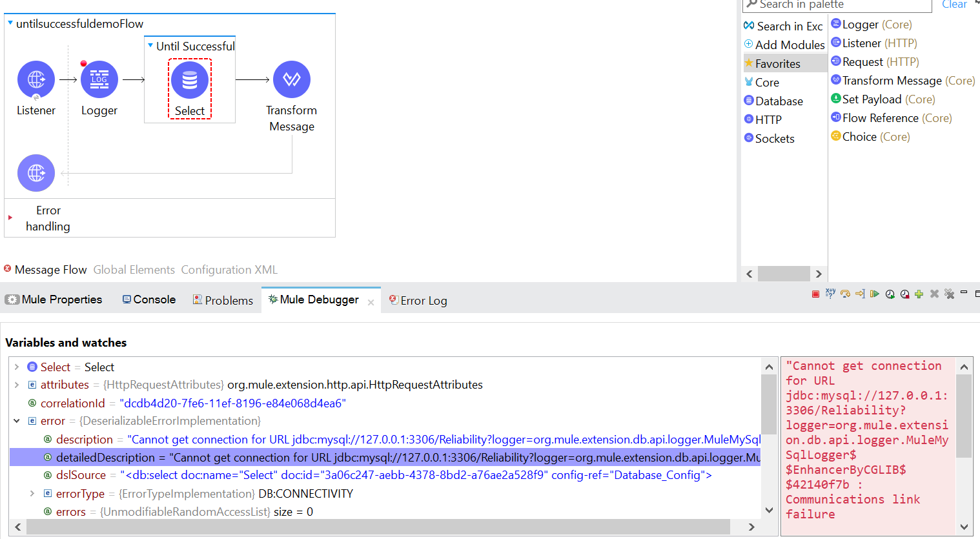The height and width of the screenshot is (539, 980).
Task: Click the Transform Message component icon
Action: [292, 80]
